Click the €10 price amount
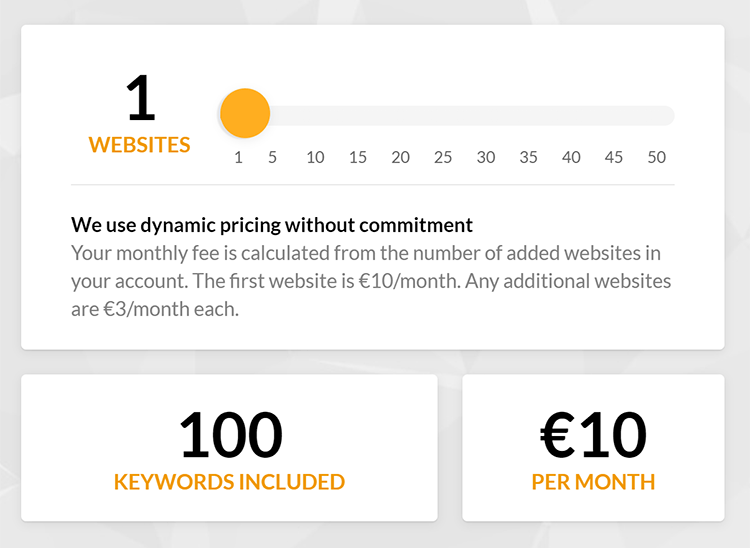The image size is (750, 548). [x=593, y=435]
